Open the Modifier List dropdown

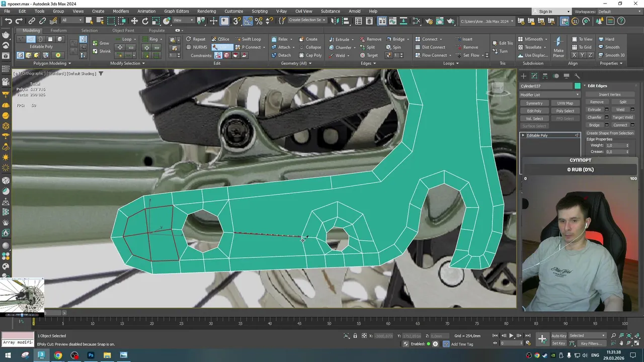tap(550, 95)
